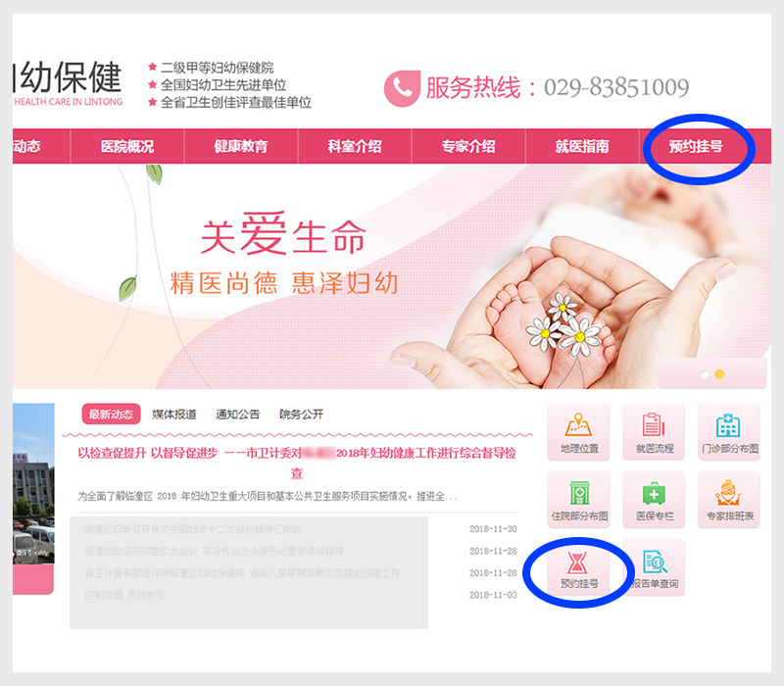Viewport: 784px width, 686px height.
Task: Select the white banner slide dot
Action: coord(705,374)
